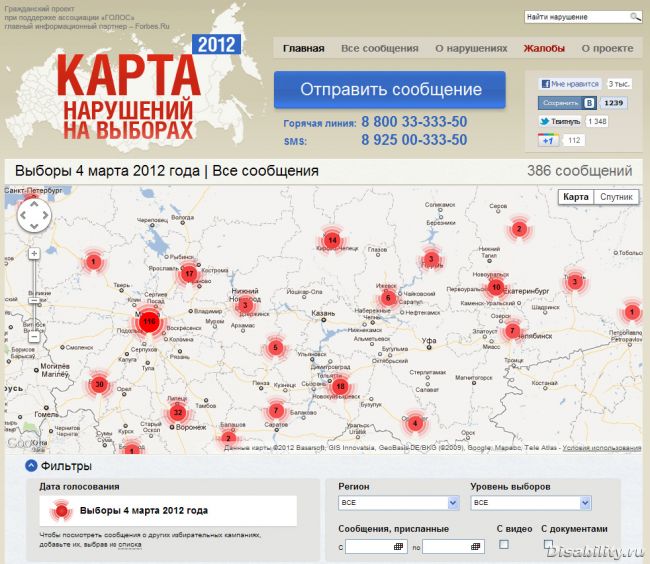
Task: Open the cluster marker showing 32 near Voronezh
Action: [177, 412]
